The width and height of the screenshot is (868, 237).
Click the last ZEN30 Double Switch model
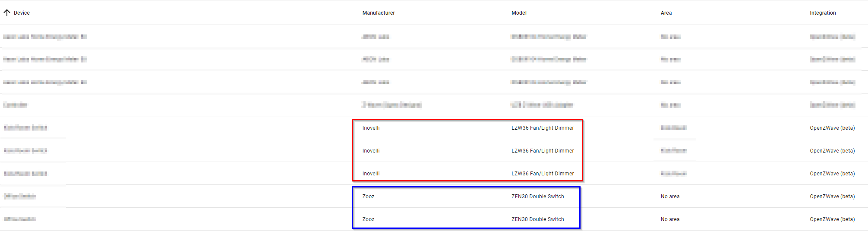[537, 219]
